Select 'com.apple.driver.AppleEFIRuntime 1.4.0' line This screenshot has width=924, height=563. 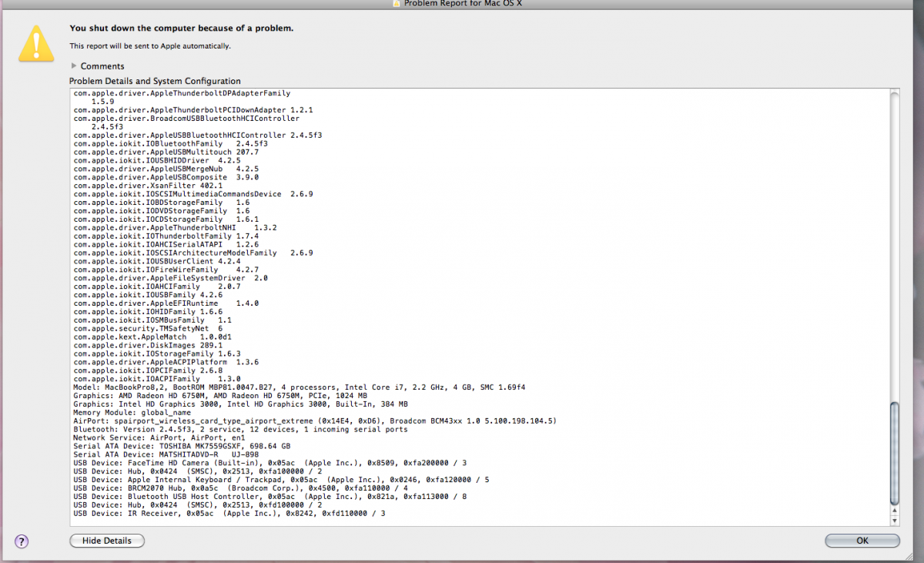[166, 303]
